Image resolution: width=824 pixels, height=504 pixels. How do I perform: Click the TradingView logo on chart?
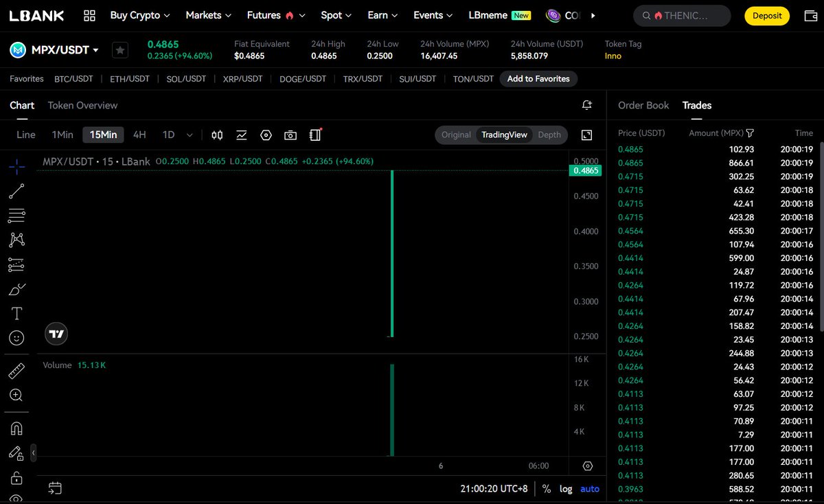pyautogui.click(x=56, y=334)
